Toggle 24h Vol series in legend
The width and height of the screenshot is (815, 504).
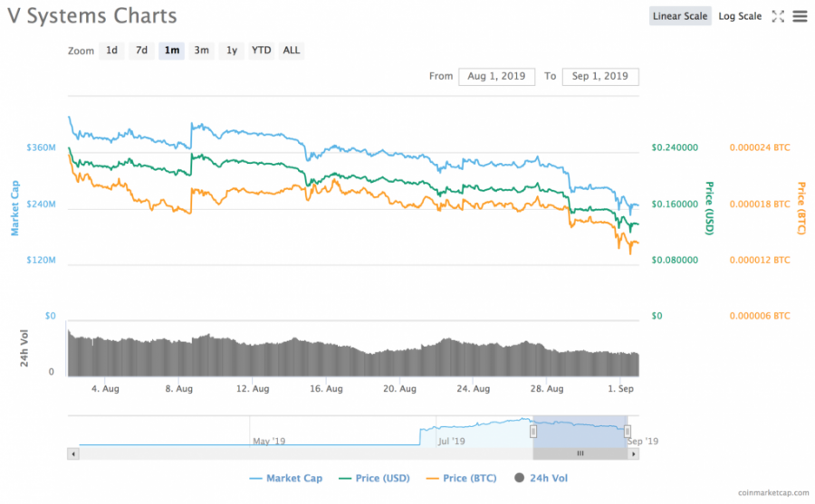click(542, 478)
